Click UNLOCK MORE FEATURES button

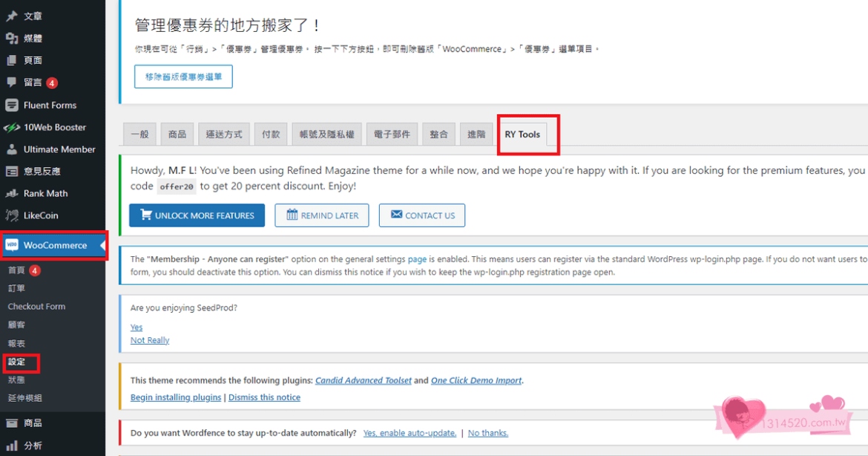(x=196, y=215)
